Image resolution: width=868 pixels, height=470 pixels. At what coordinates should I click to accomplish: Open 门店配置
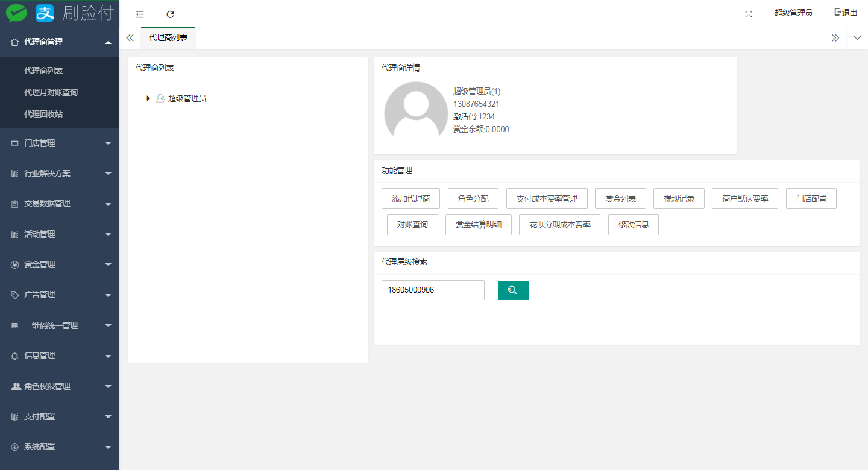pyautogui.click(x=811, y=198)
